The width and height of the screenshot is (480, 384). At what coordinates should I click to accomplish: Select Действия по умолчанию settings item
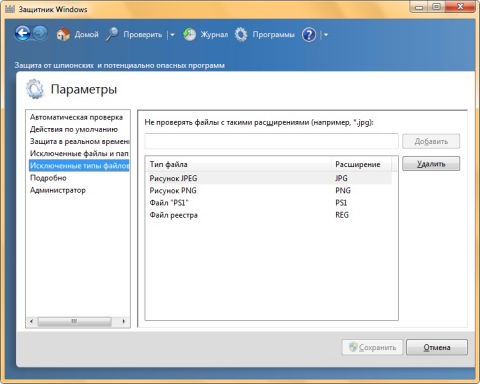(74, 129)
